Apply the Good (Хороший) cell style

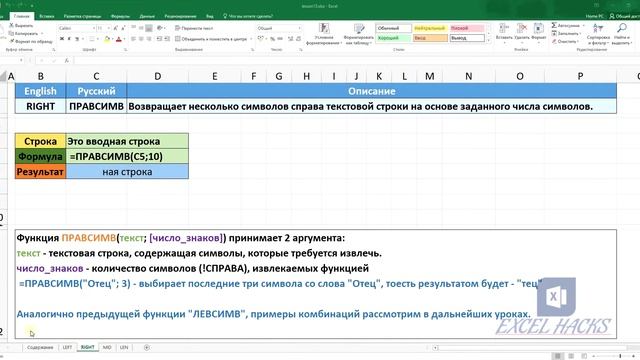tap(393, 38)
